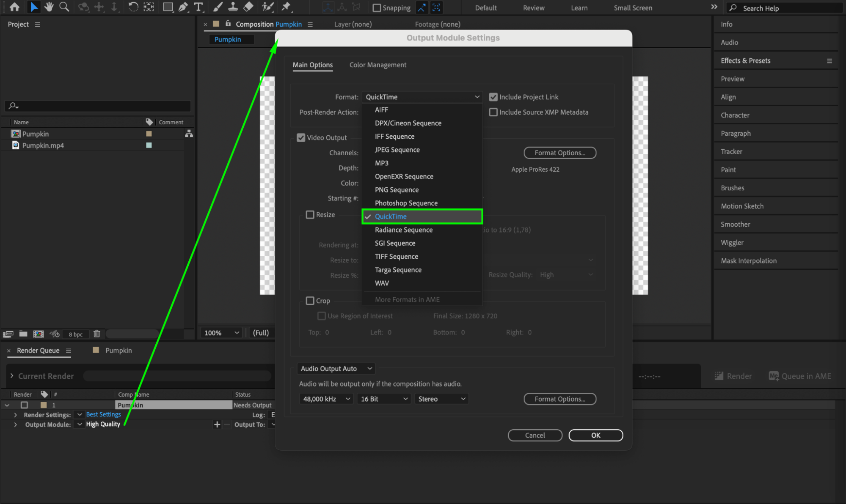
Task: Disable the Include Project Link checkbox
Action: tap(493, 97)
